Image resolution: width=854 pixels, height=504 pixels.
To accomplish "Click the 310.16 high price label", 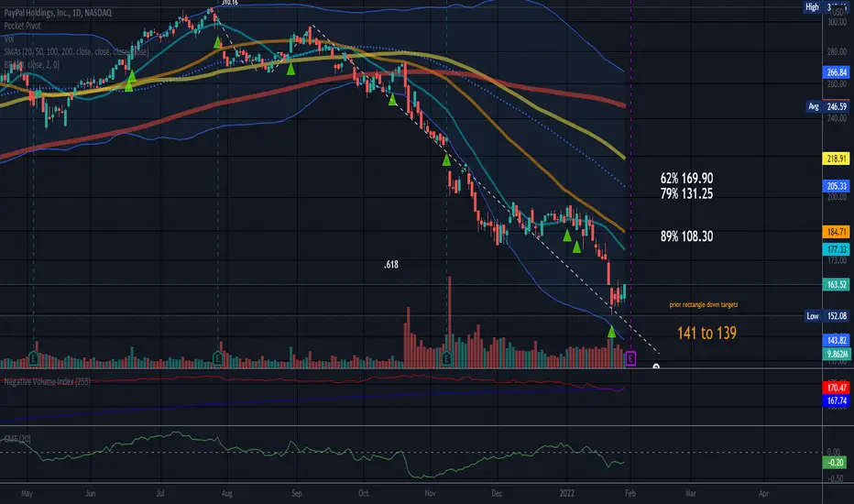I will 229,3.
